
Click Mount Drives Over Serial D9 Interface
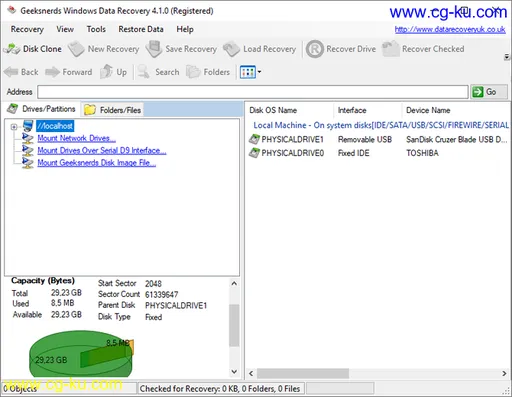pyautogui.click(x=102, y=150)
